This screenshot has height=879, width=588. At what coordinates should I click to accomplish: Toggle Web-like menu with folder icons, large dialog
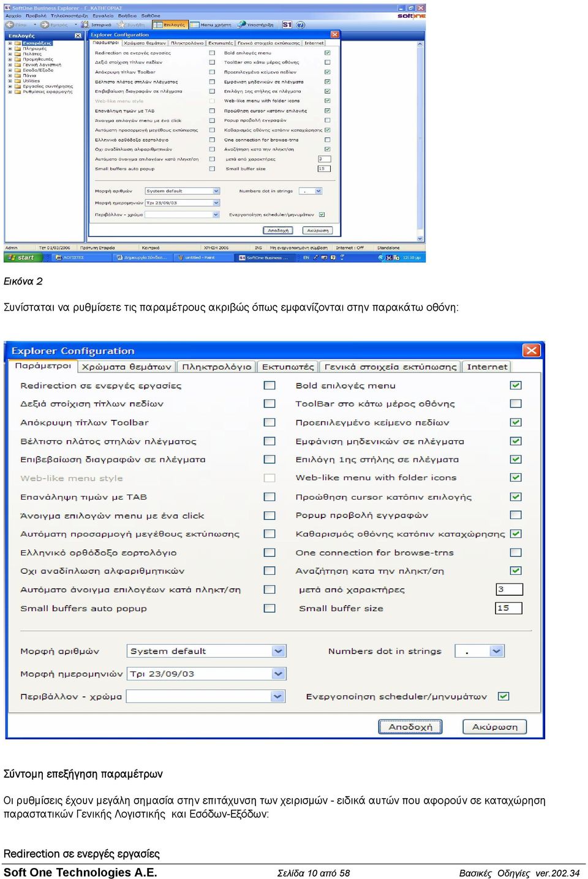pos(516,478)
